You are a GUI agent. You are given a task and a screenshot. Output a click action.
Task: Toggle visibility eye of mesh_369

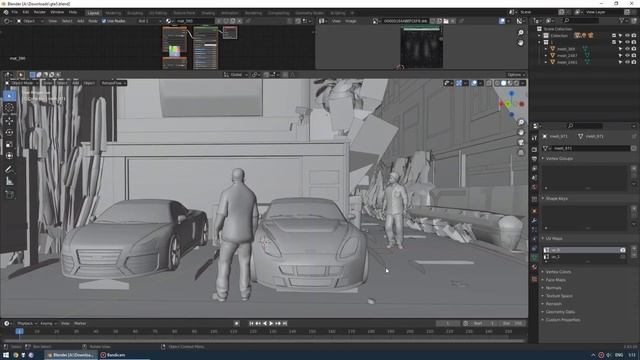pos(627,49)
